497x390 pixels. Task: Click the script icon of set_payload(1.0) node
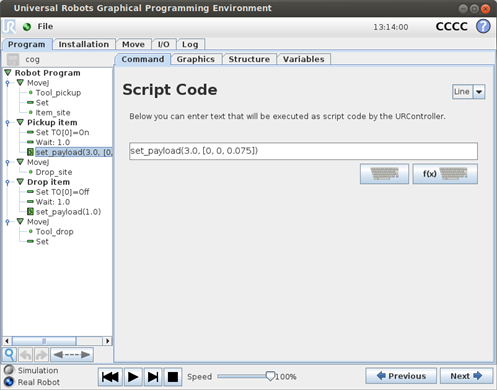(30, 211)
